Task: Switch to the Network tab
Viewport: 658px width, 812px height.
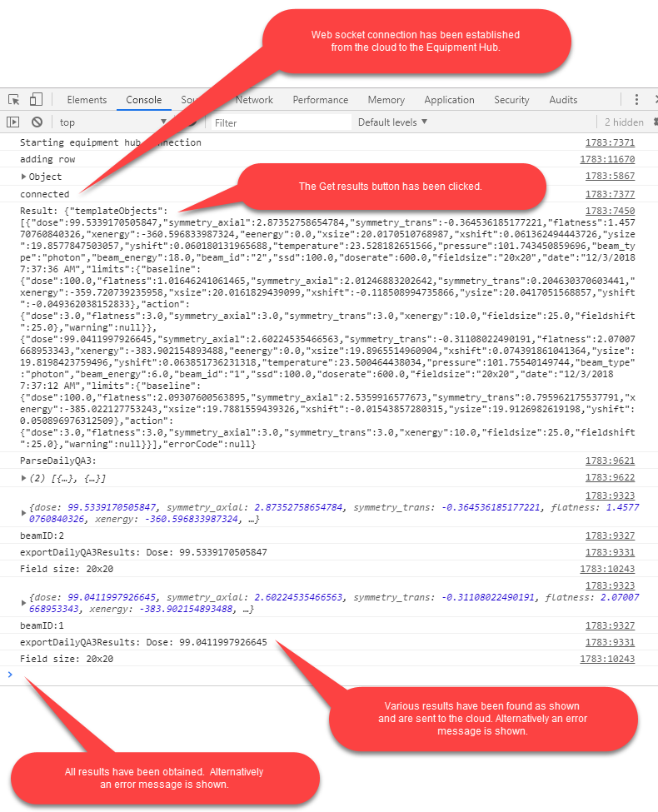Action: [254, 100]
